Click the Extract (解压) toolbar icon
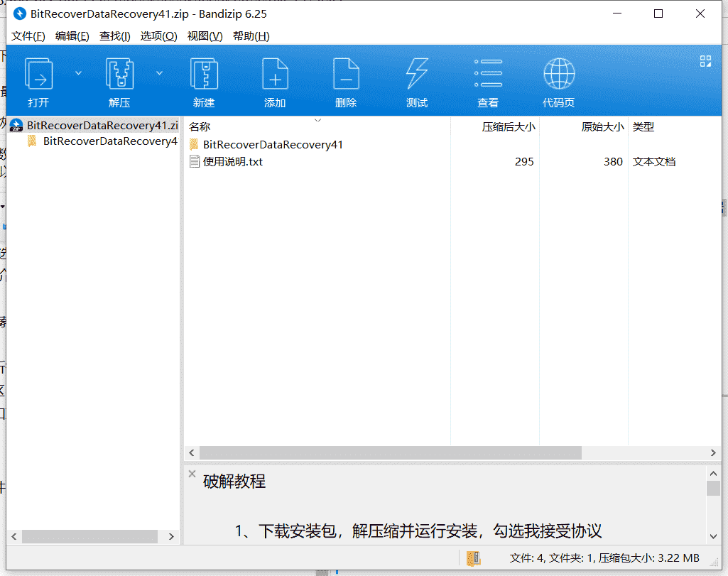The image size is (728, 576). 120,74
